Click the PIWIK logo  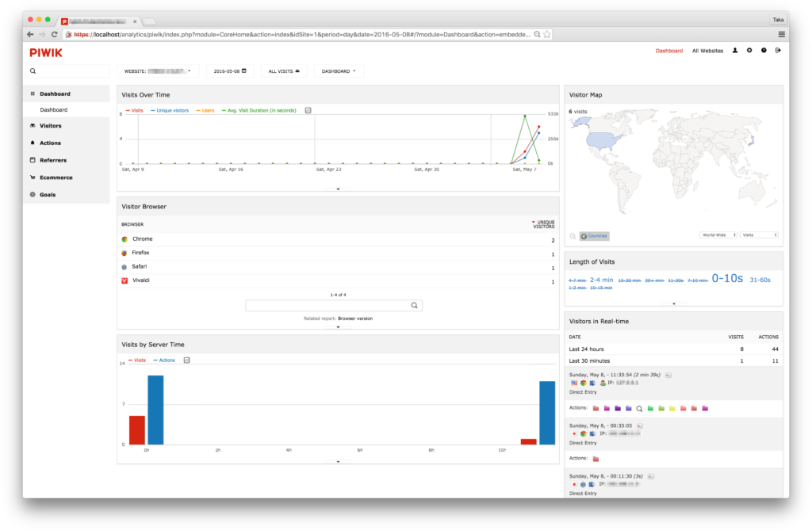coord(45,53)
